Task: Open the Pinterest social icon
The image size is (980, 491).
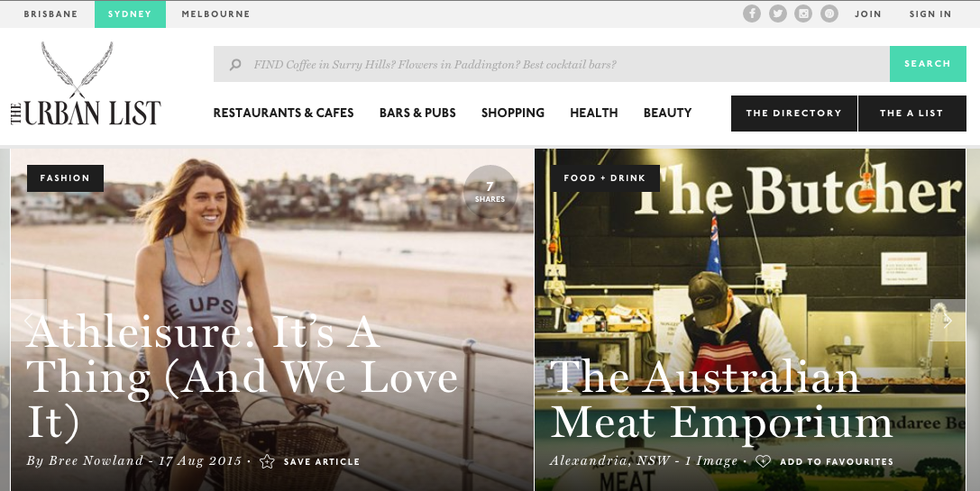Action: pos(829,14)
